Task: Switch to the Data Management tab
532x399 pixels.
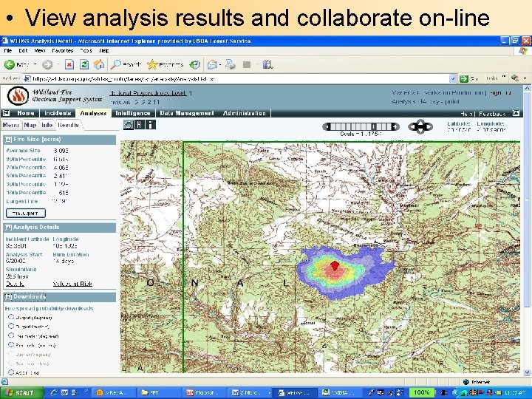Action: [187, 113]
